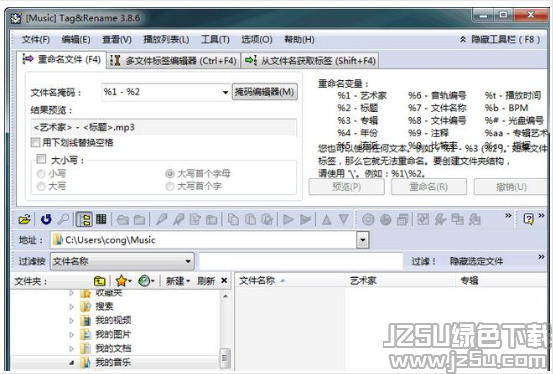Screen dimensions: 553x374
Task: Click the grid columns view toolbar icon
Action: tap(101, 219)
